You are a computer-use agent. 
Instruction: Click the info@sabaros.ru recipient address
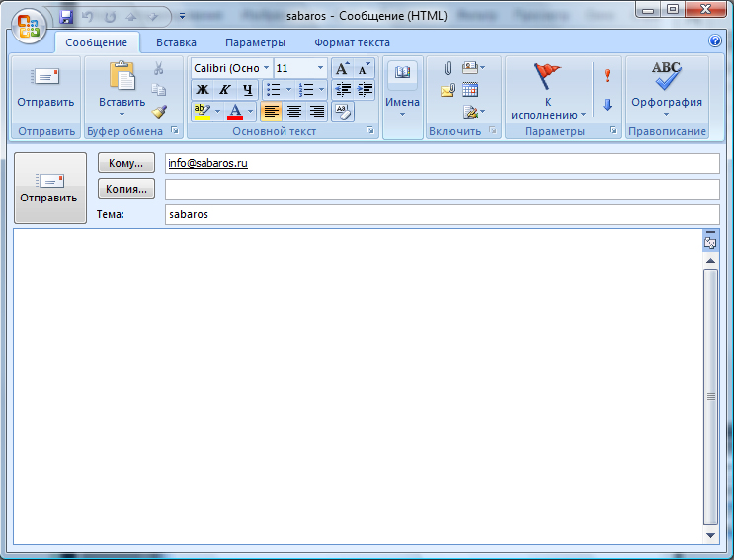pyautogui.click(x=207, y=163)
